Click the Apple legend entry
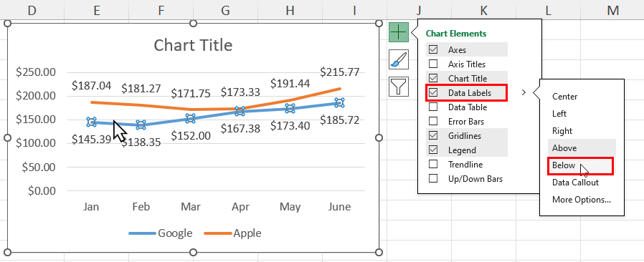Image resolution: width=644 pixels, height=262 pixels. [232, 233]
